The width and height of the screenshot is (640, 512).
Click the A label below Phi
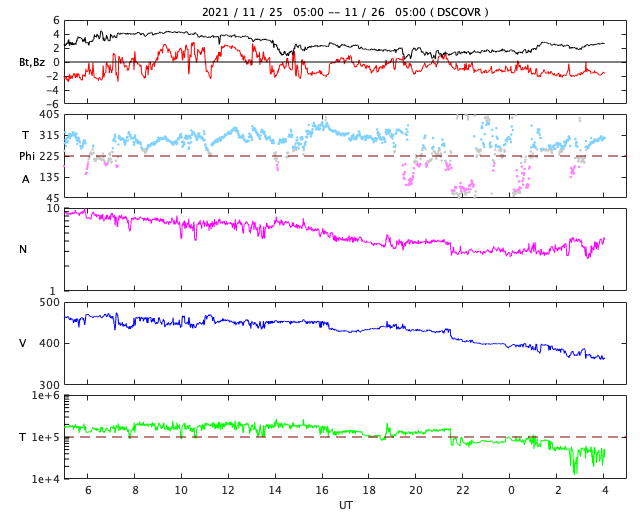pyautogui.click(x=26, y=179)
